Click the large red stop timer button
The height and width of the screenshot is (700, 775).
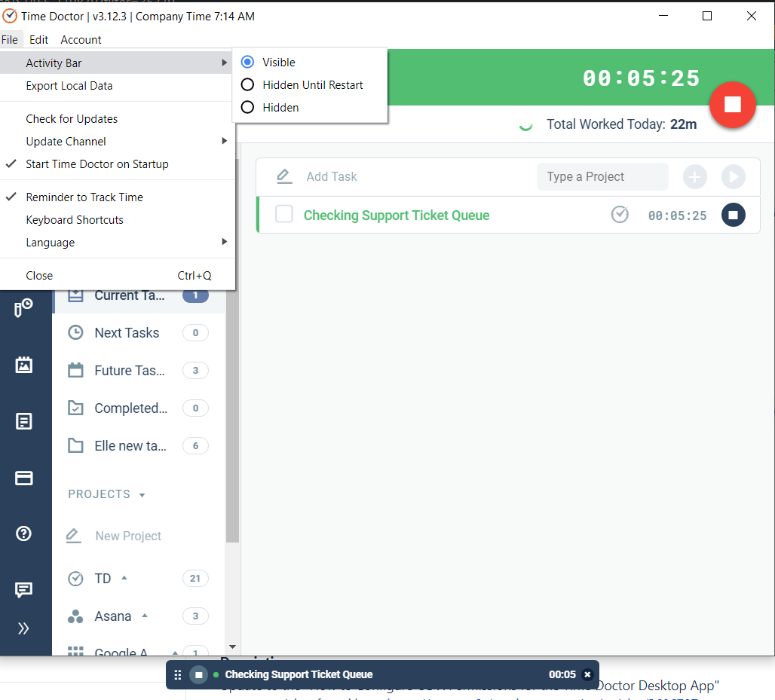[x=732, y=104]
